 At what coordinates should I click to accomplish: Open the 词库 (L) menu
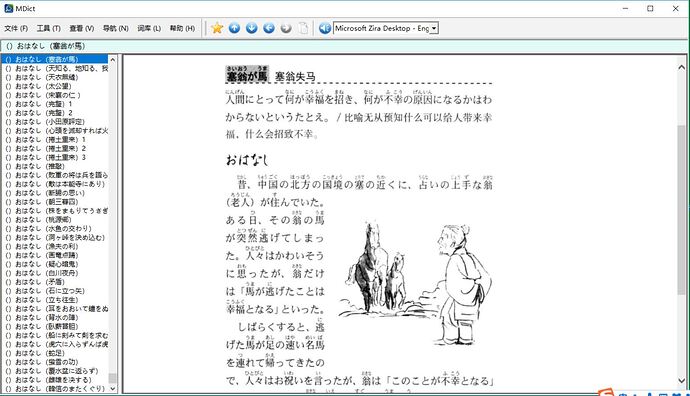(x=149, y=28)
